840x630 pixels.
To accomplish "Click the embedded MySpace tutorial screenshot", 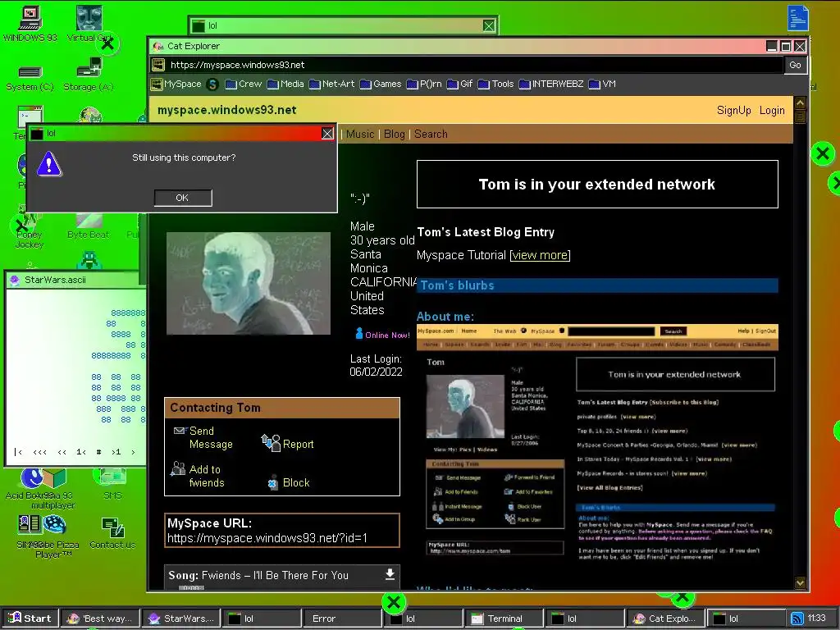I will pos(597,445).
